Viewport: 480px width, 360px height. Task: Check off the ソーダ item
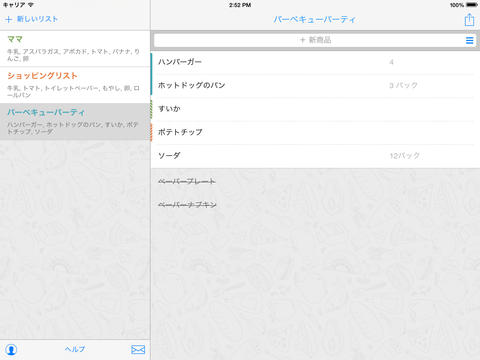315,156
